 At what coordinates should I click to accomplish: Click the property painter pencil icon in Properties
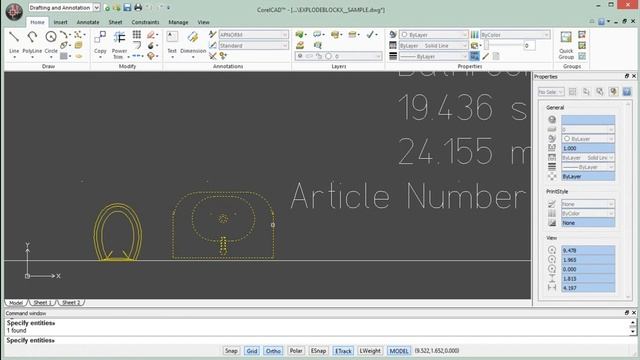[485, 56]
